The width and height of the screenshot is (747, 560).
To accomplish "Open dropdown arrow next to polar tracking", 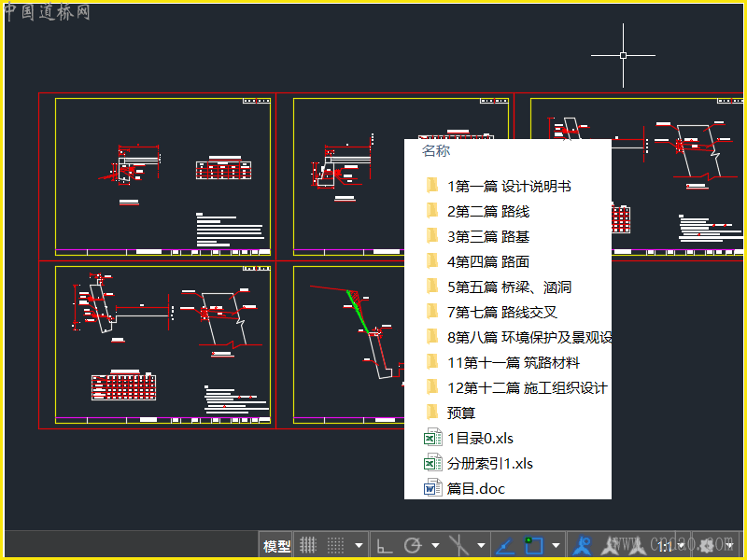I will click(x=435, y=545).
